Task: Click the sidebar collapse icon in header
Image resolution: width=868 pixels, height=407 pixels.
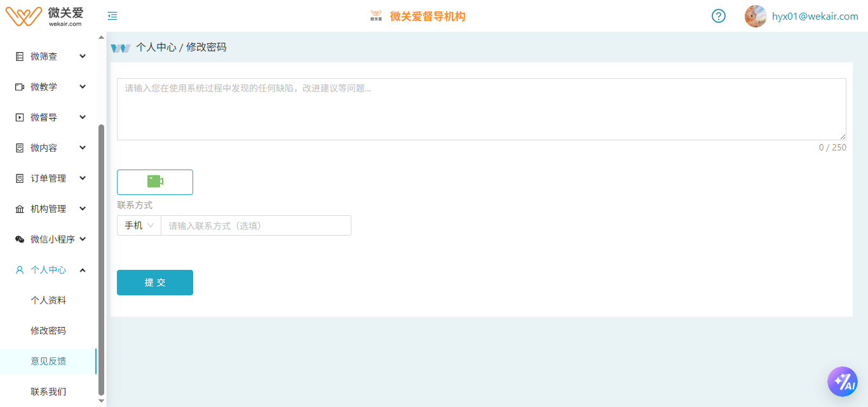Action: 112,17
